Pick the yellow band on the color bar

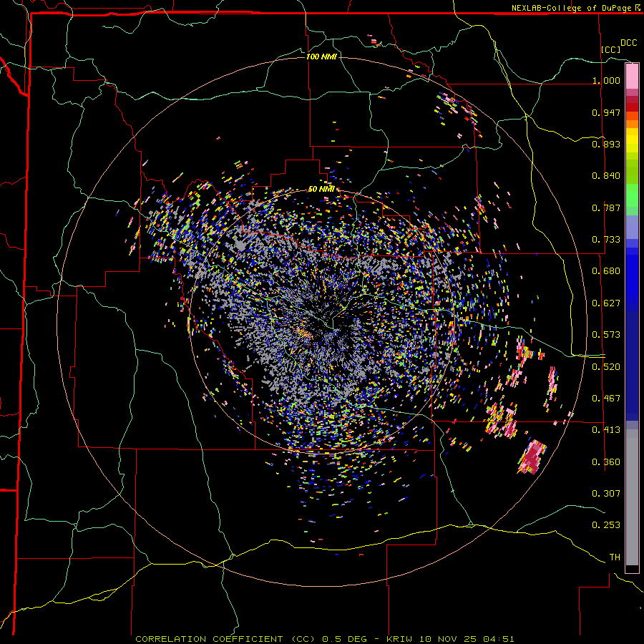click(x=632, y=140)
